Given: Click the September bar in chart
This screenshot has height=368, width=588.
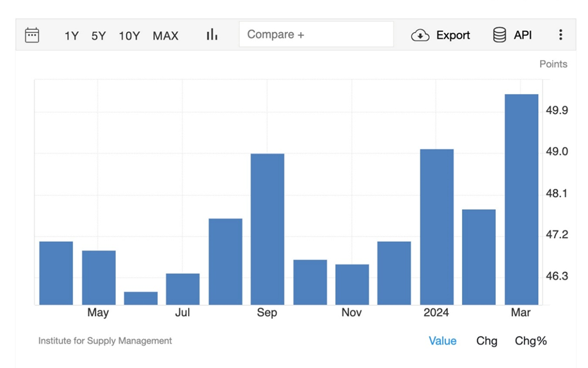Looking at the screenshot, I should click(267, 229).
